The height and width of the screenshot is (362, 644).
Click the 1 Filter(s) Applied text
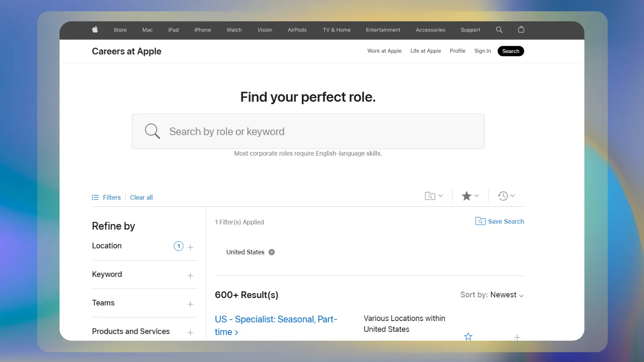click(x=239, y=222)
